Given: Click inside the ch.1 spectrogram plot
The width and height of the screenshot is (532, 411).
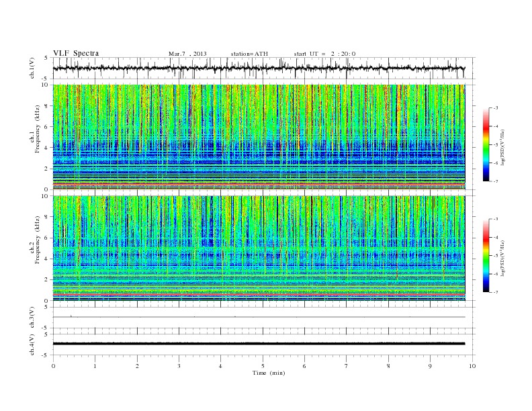Looking at the screenshot, I should coord(259,137).
